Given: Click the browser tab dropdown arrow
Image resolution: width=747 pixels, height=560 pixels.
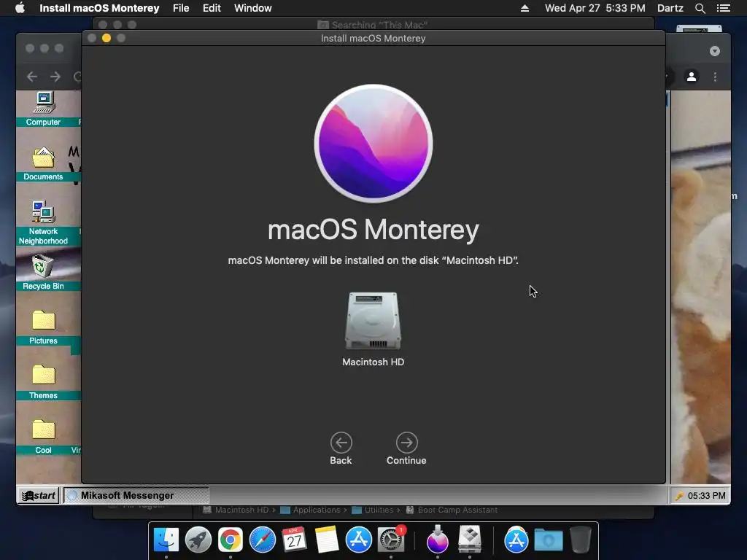Looking at the screenshot, I should pyautogui.click(x=715, y=51).
